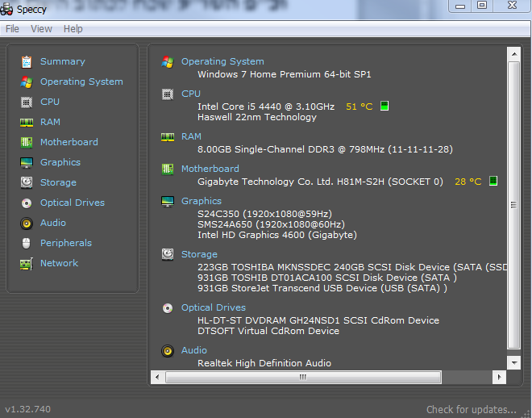Screen dimensions: 532x418
Task: Select Motherboard in the sidebar
Action: [69, 142]
